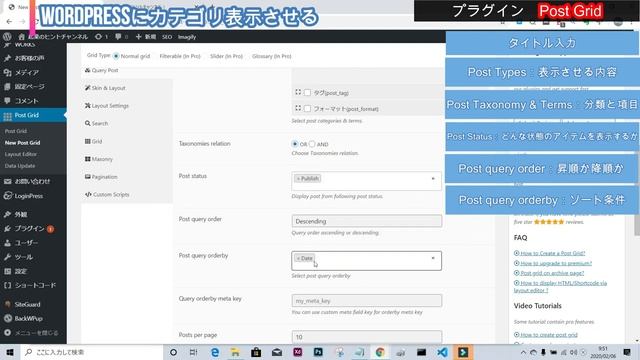Open the 'How to upgrade to premium?' link
640x360 pixels.
[556, 263]
